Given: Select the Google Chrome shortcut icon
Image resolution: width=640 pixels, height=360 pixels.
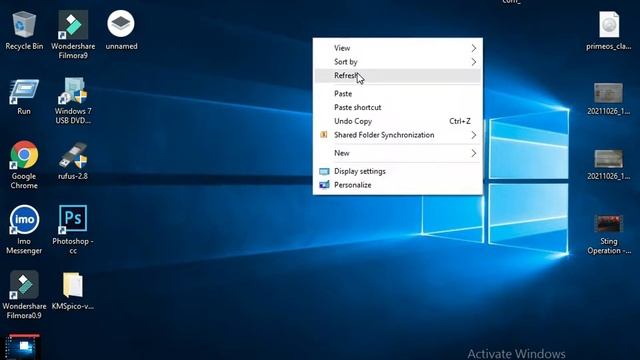Looking at the screenshot, I should (24, 155).
